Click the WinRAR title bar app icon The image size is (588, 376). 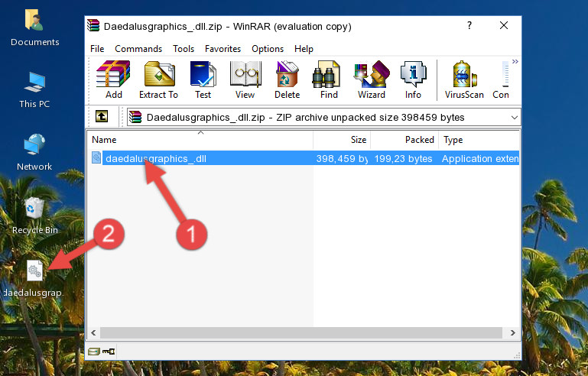pos(93,25)
